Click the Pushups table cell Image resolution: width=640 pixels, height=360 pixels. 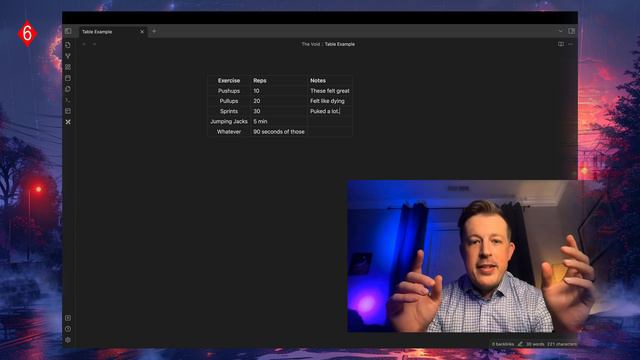(x=229, y=91)
